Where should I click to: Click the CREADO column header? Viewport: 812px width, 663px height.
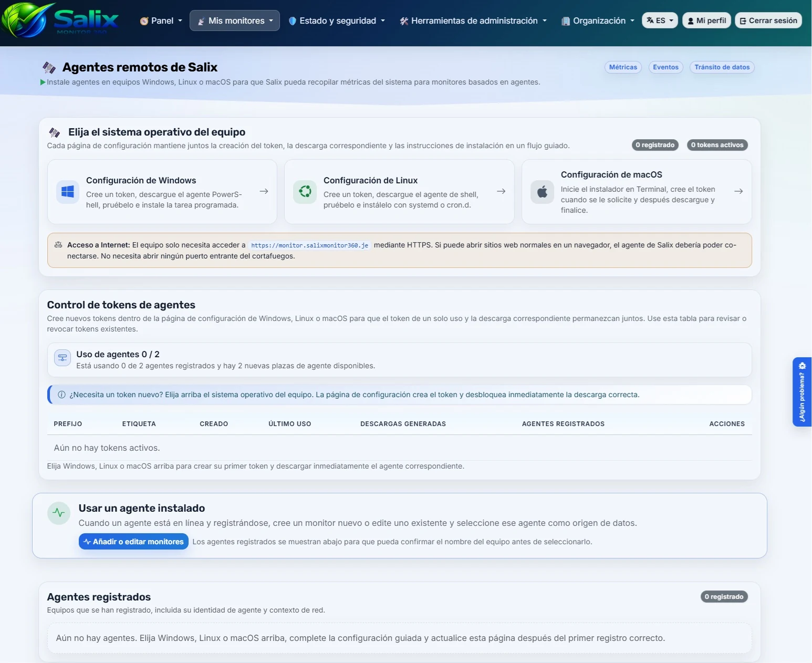tap(214, 424)
